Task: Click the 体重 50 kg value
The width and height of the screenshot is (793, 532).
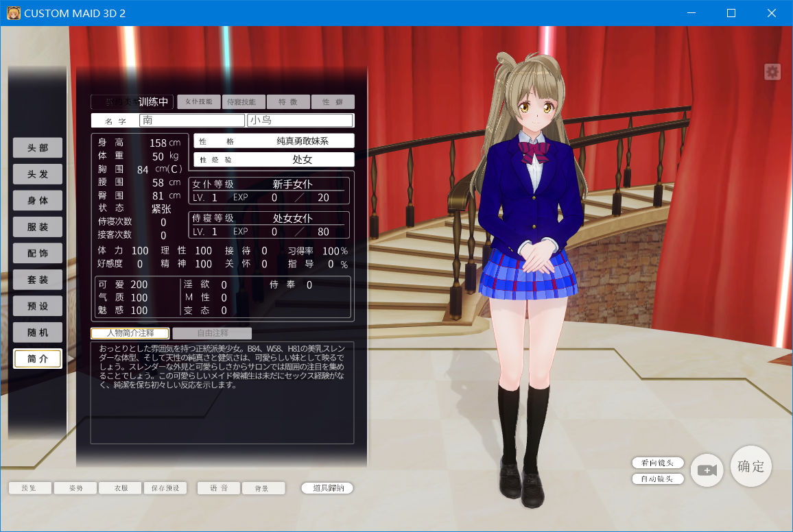Action: (x=165, y=156)
